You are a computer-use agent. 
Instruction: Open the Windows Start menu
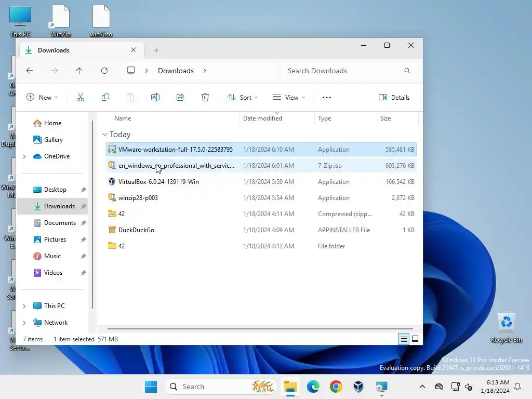[151, 387]
